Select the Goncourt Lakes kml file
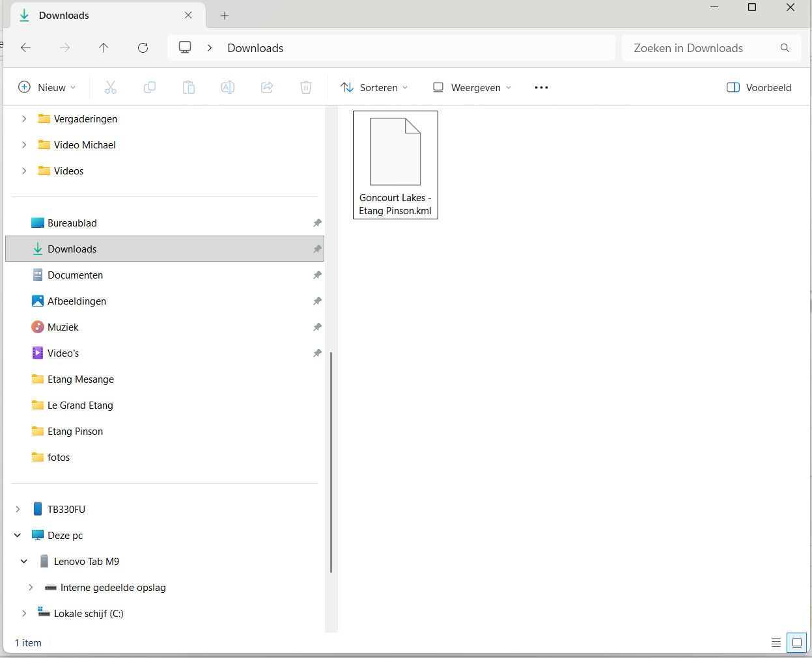This screenshot has width=812, height=658. (395, 165)
